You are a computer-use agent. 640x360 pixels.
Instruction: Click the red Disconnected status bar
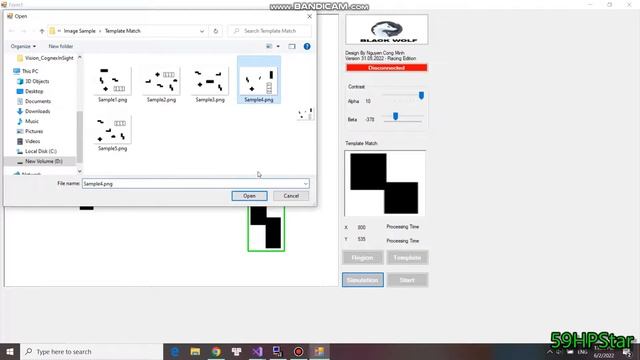[387, 68]
